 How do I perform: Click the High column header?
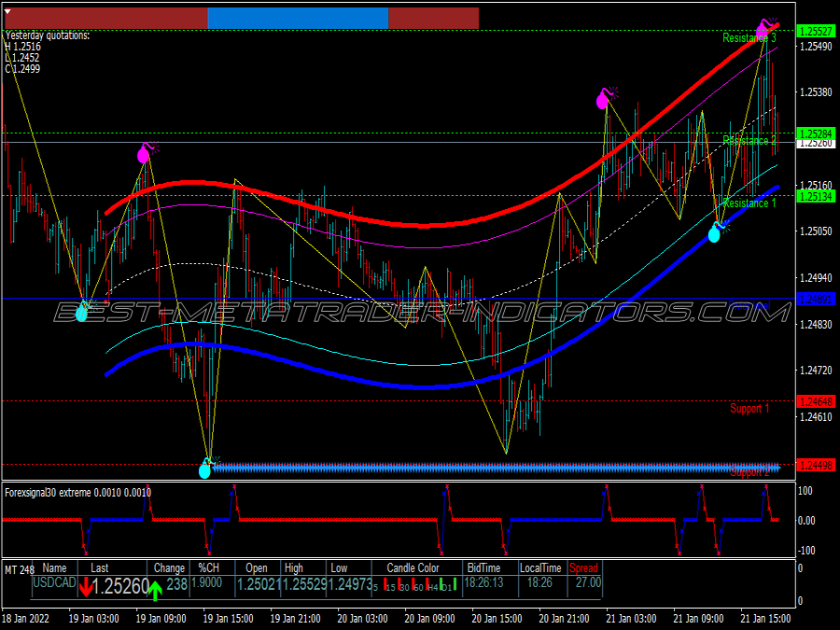click(294, 567)
